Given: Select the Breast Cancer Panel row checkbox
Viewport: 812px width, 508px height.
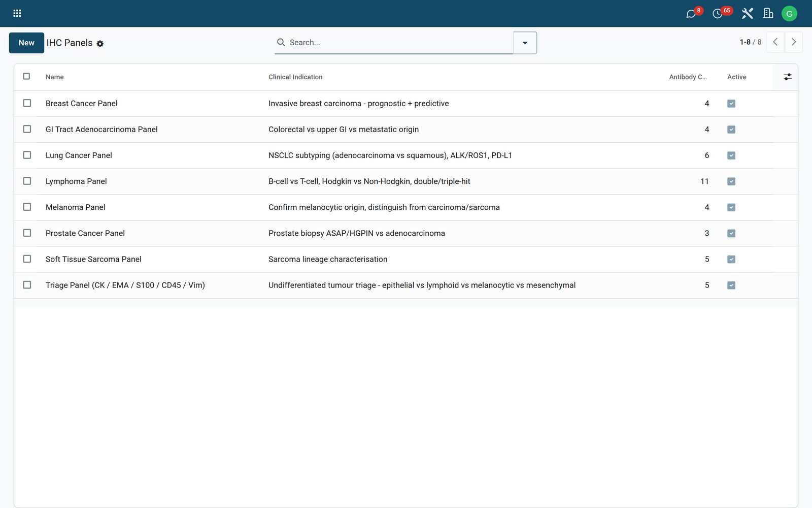Looking at the screenshot, I should click(x=27, y=103).
